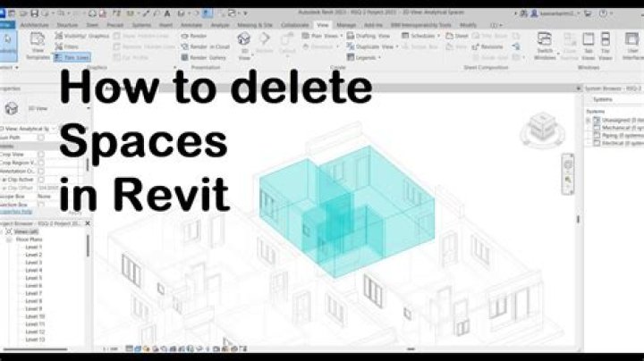
Task: Select Level 5 in Project Browser
Action: click(34, 277)
